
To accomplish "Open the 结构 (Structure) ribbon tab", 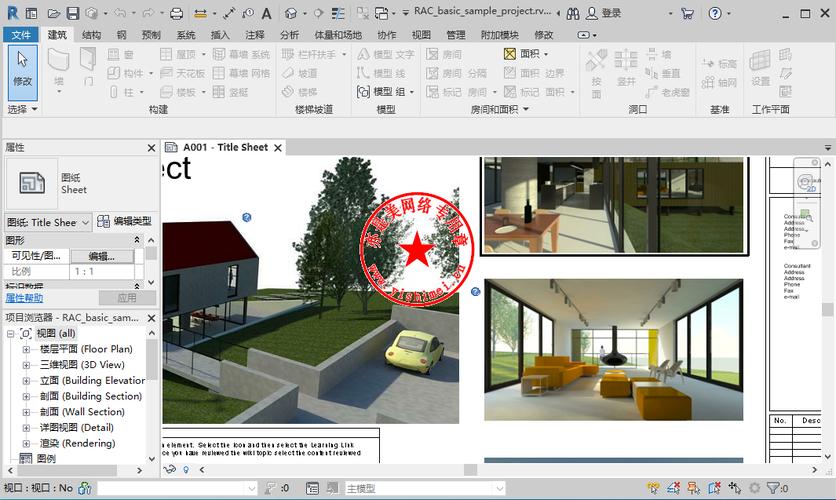I will (x=91, y=34).
